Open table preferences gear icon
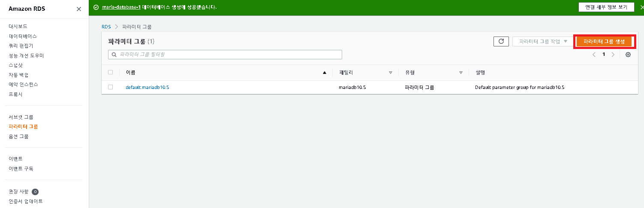 [x=628, y=55]
